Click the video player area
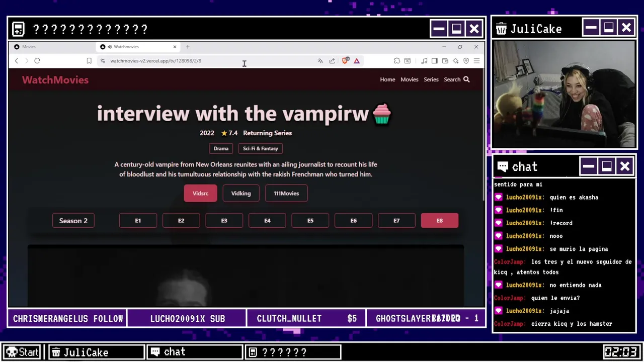644x362 pixels. tap(246, 276)
